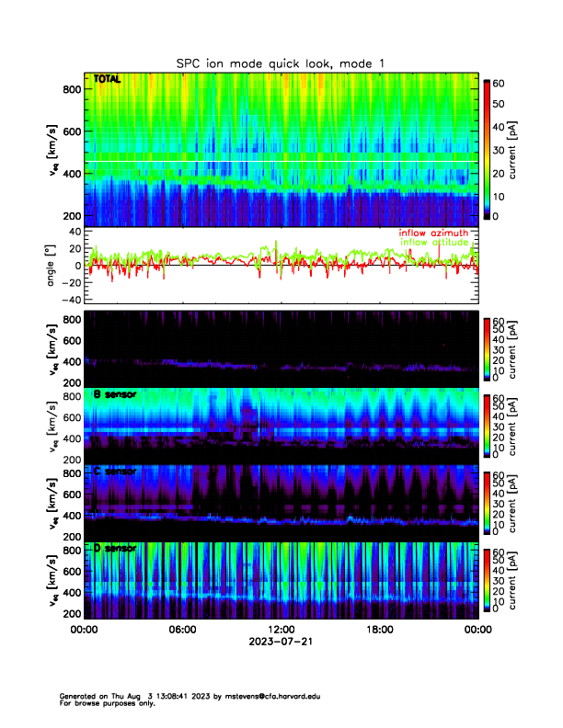Select the 'C sensor' panel label

(x=114, y=471)
